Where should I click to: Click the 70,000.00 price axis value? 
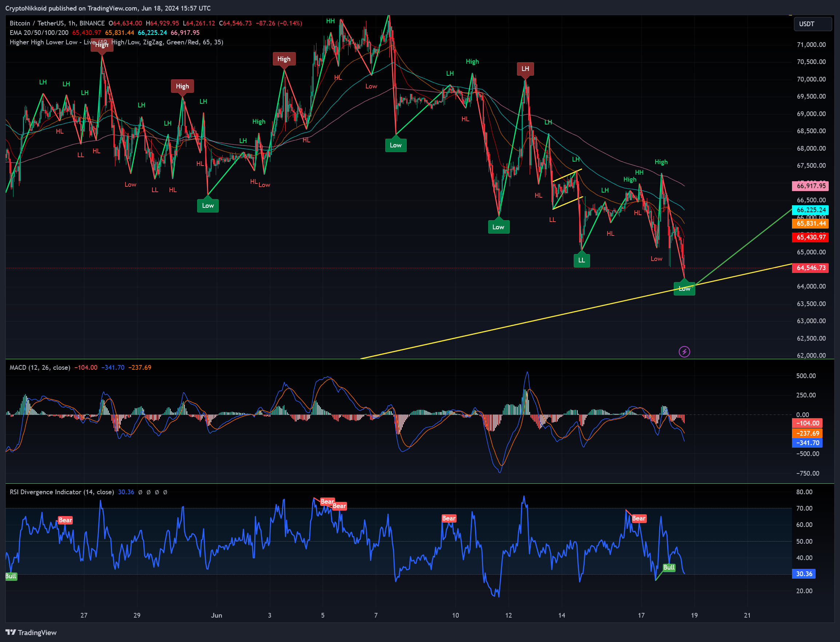(x=811, y=79)
